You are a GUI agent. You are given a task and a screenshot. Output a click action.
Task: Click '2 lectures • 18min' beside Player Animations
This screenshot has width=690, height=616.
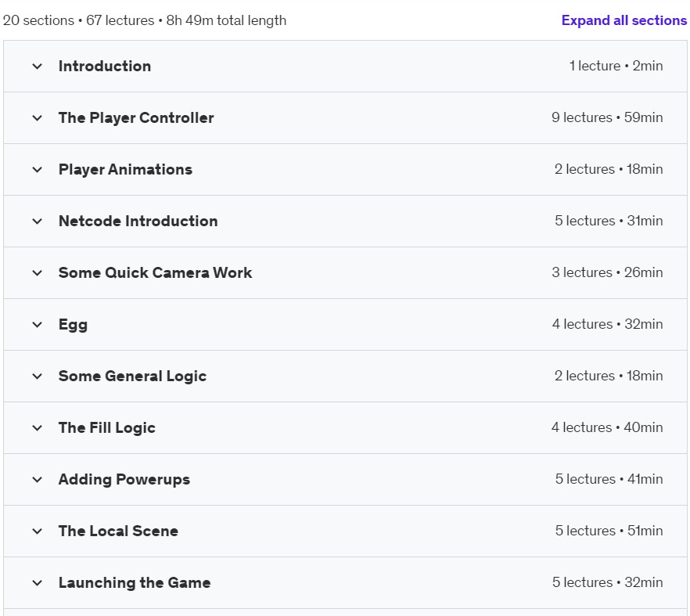[609, 169]
